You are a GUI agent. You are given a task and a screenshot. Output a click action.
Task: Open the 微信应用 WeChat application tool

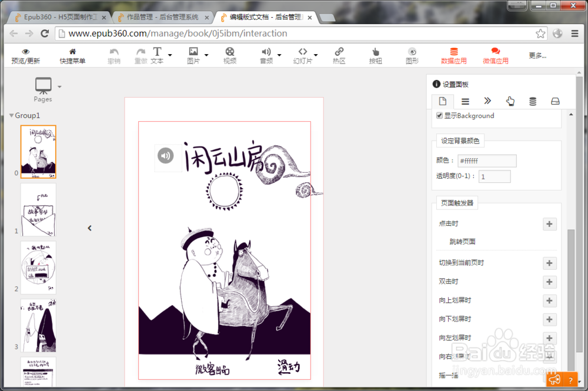click(x=495, y=55)
